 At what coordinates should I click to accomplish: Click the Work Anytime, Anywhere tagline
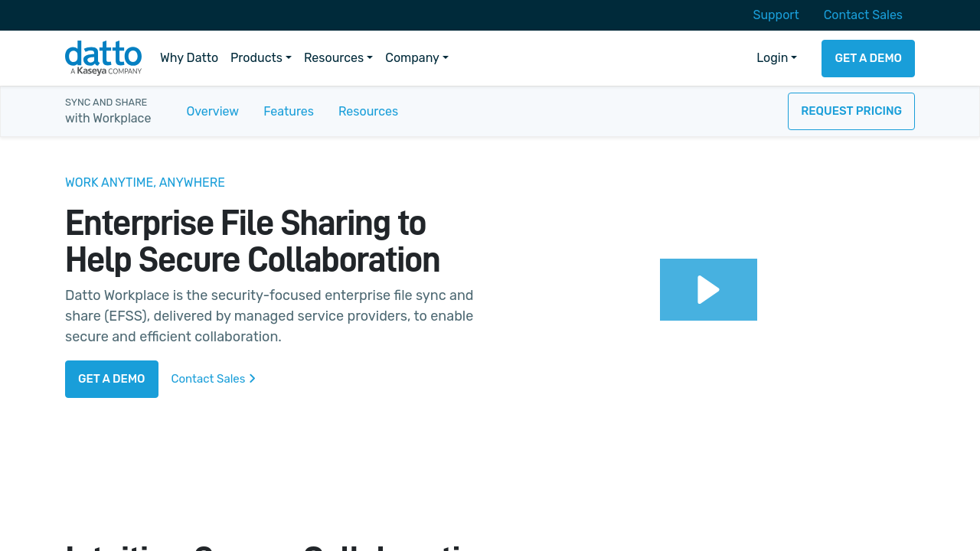tap(145, 183)
